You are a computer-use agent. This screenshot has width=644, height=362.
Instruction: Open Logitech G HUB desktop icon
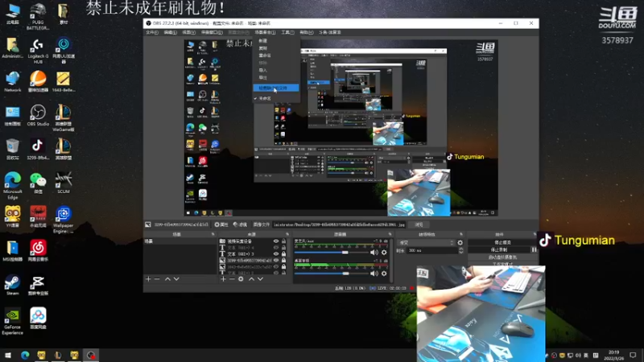[x=38, y=51]
